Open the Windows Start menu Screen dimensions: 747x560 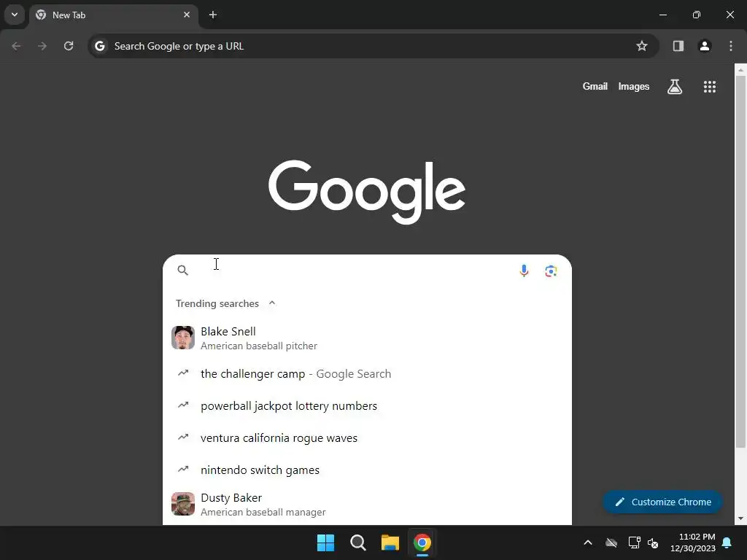pos(326,542)
